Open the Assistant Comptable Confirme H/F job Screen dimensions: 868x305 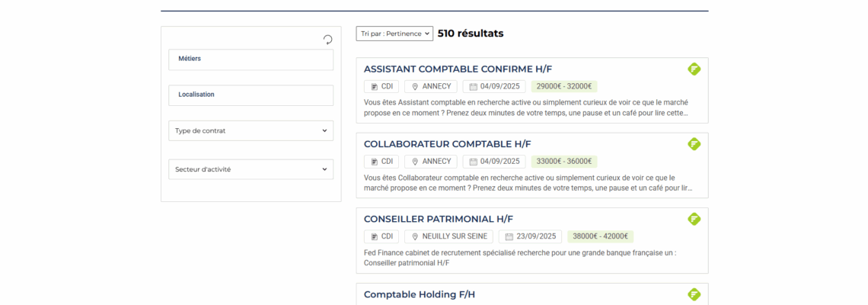click(458, 69)
